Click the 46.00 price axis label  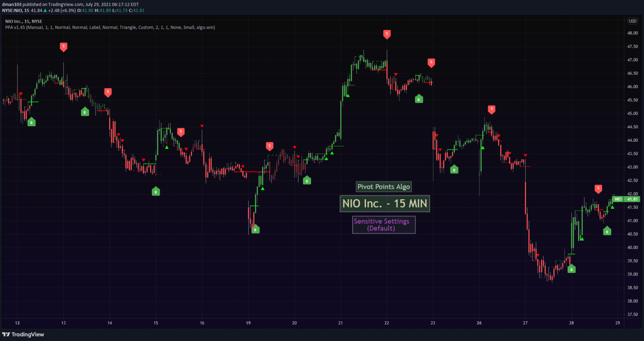632,87
